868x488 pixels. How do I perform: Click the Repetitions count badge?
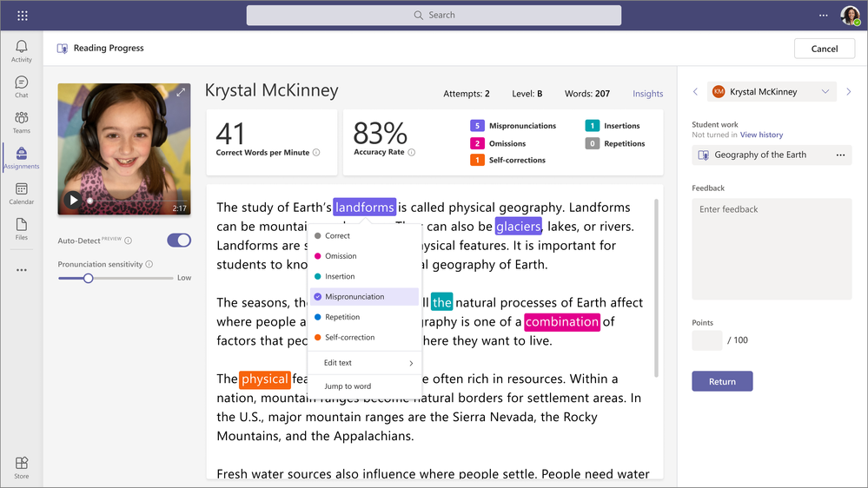[x=593, y=143]
